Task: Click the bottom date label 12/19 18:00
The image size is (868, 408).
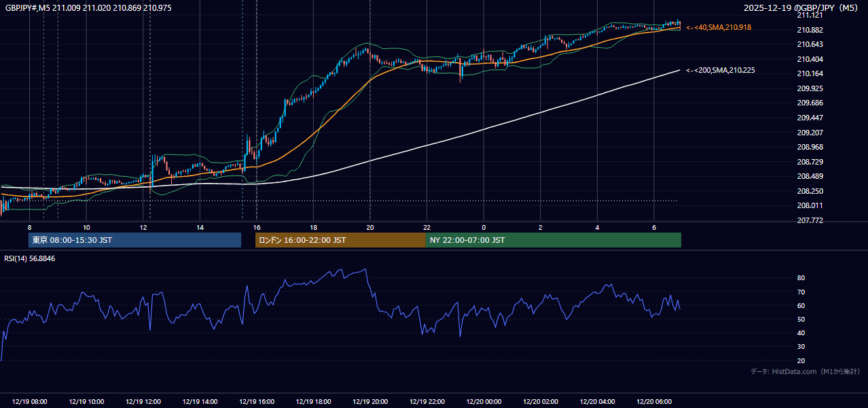Action: (313, 402)
